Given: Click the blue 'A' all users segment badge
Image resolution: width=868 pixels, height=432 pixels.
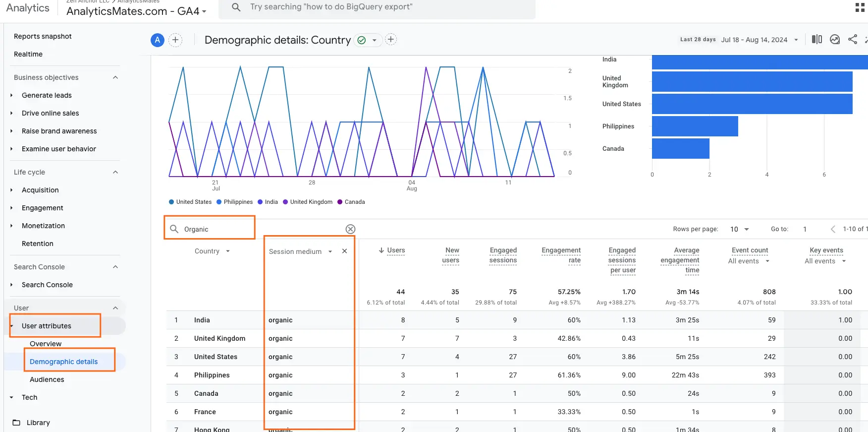Looking at the screenshot, I should (x=158, y=40).
